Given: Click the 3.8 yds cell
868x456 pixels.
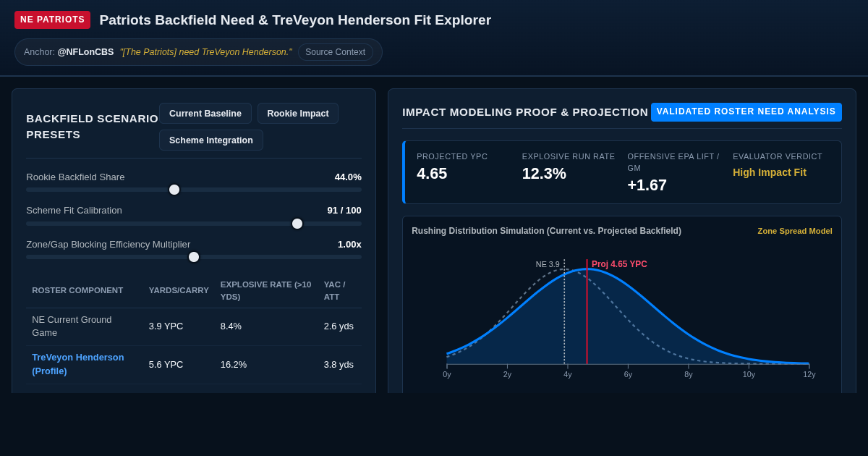Looking at the screenshot, I should coord(339,365).
